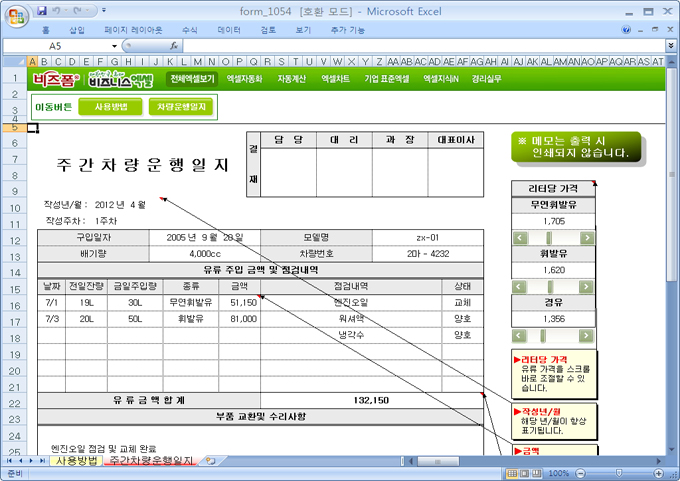Click the formula bar input area
This screenshot has height=481, width=680.
pos(424,46)
